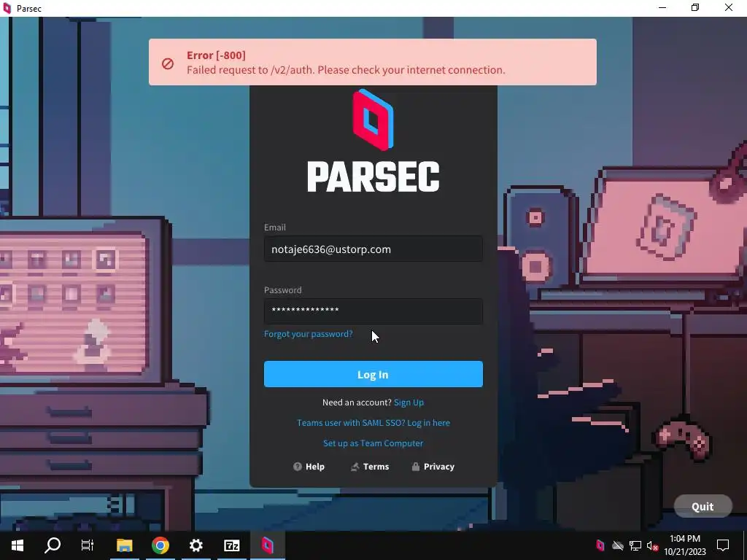747x560 pixels.
Task: Click the Parsec title bar icon
Action: click(x=7, y=8)
